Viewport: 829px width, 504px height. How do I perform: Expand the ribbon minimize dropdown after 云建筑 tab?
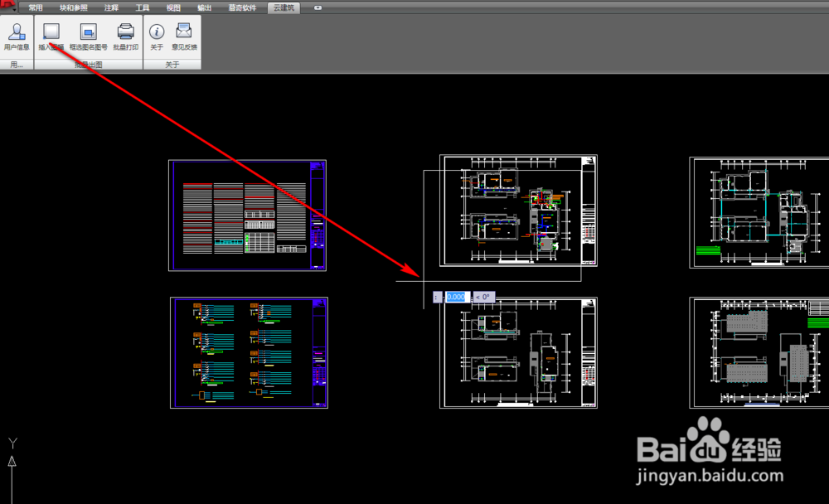318,8
